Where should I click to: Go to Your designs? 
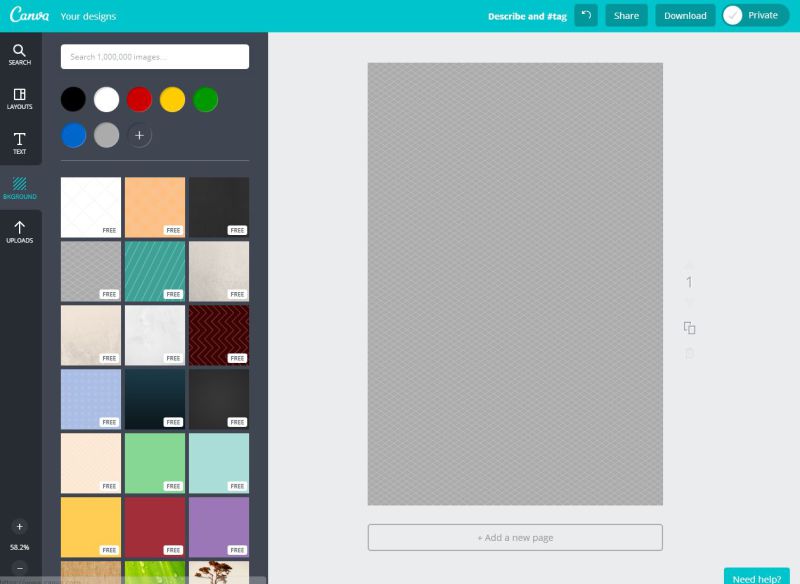pyautogui.click(x=88, y=16)
